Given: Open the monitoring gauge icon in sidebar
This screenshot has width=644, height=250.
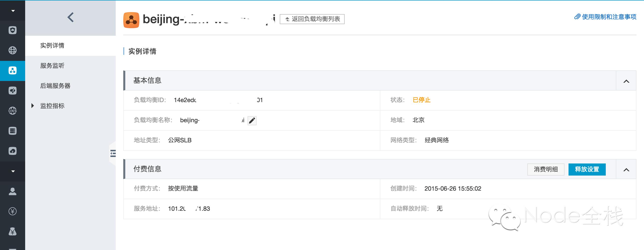Looking at the screenshot, I should point(13,91).
